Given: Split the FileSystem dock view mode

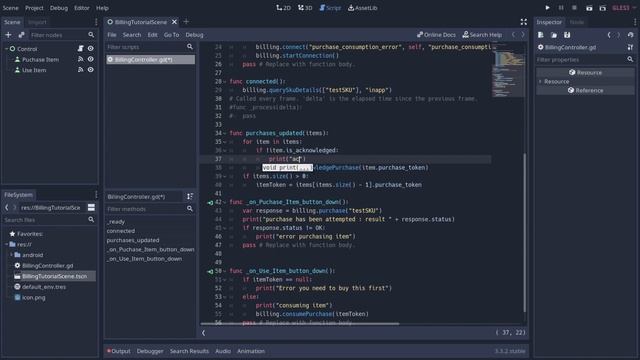Looking at the screenshot, I should click(x=91, y=207).
